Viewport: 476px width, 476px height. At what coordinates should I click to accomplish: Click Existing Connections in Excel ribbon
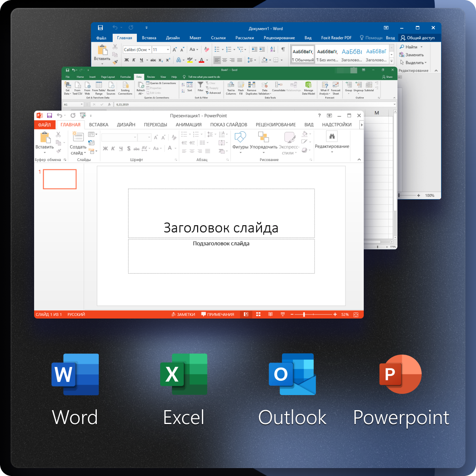click(125, 88)
